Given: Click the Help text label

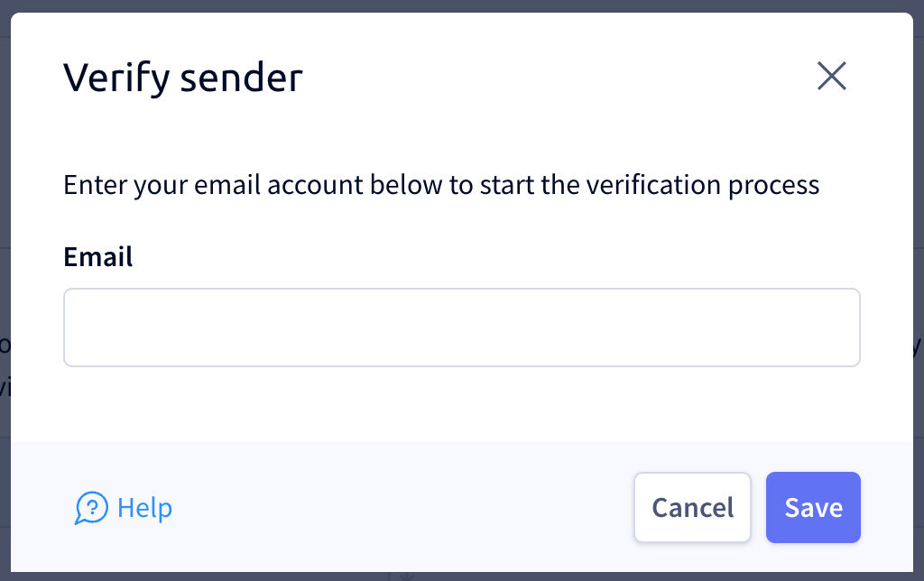Looking at the screenshot, I should coord(144,508).
